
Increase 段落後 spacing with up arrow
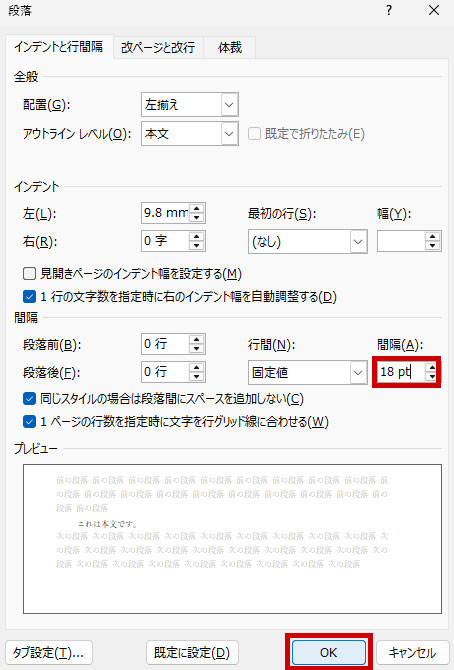pyautogui.click(x=196, y=367)
